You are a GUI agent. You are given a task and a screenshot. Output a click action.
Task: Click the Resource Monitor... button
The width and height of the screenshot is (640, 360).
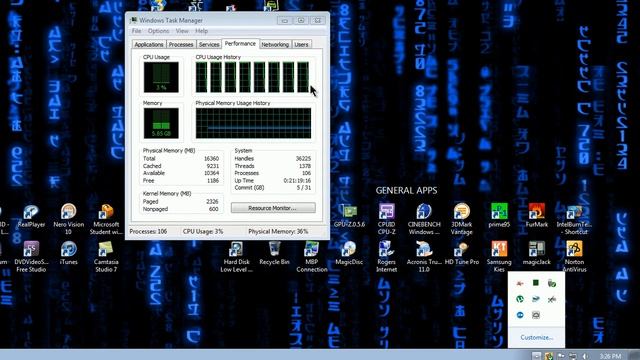(x=273, y=208)
